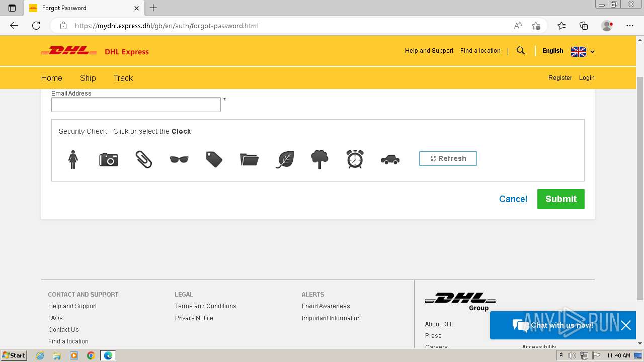
Task: Click the Cancel link
Action: coord(513,199)
